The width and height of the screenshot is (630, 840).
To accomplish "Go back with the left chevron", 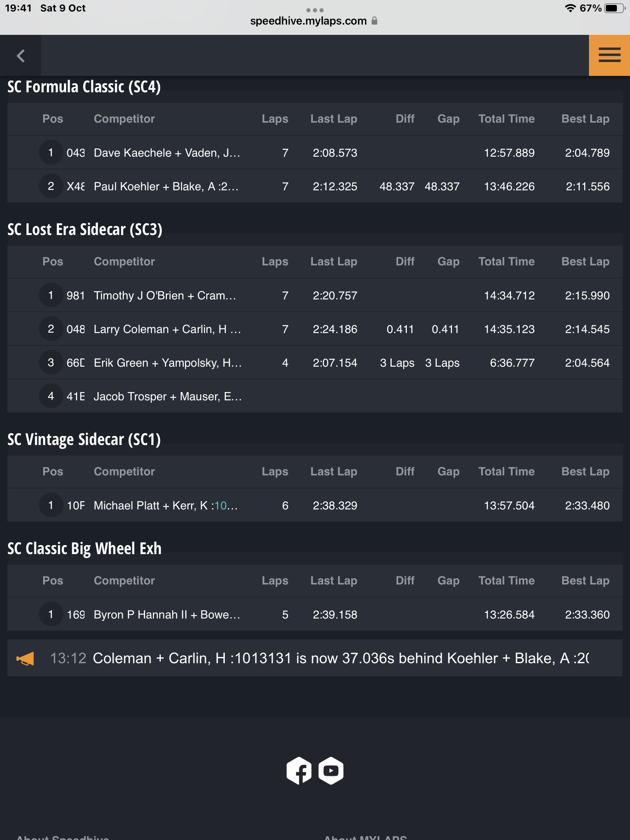I will (21, 55).
